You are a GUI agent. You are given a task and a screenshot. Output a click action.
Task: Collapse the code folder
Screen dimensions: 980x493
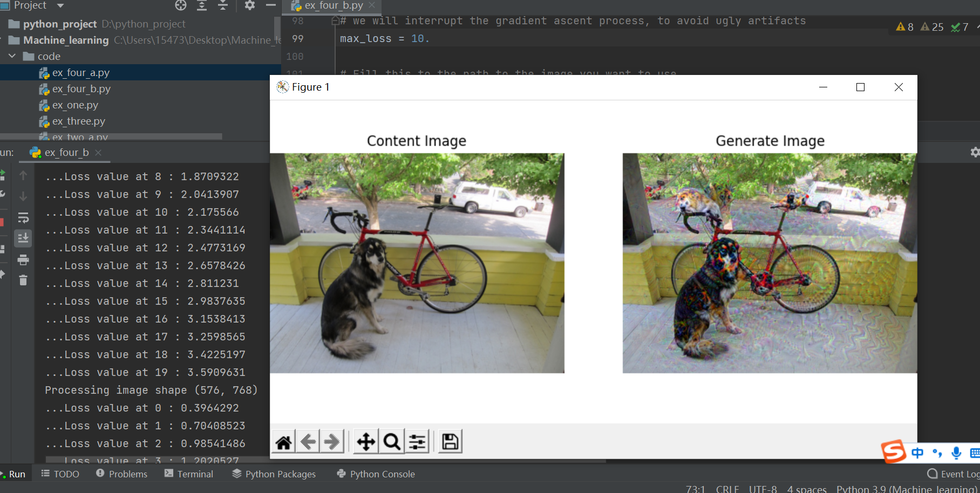[12, 56]
